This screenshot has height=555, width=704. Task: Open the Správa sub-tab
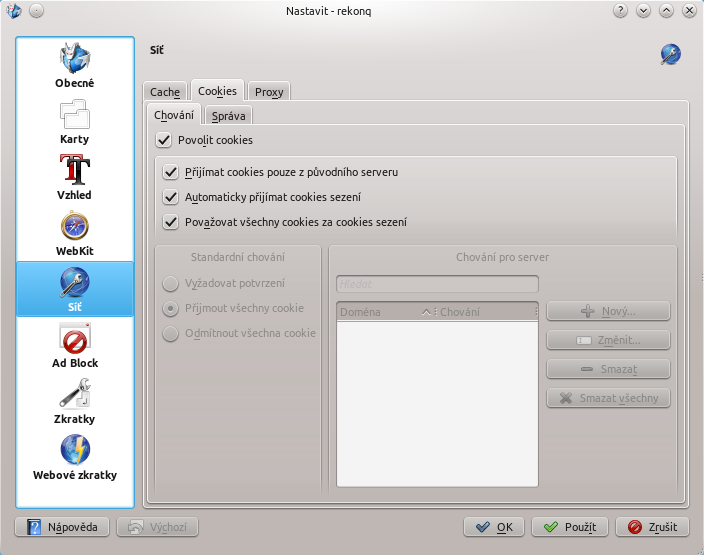[x=229, y=116]
